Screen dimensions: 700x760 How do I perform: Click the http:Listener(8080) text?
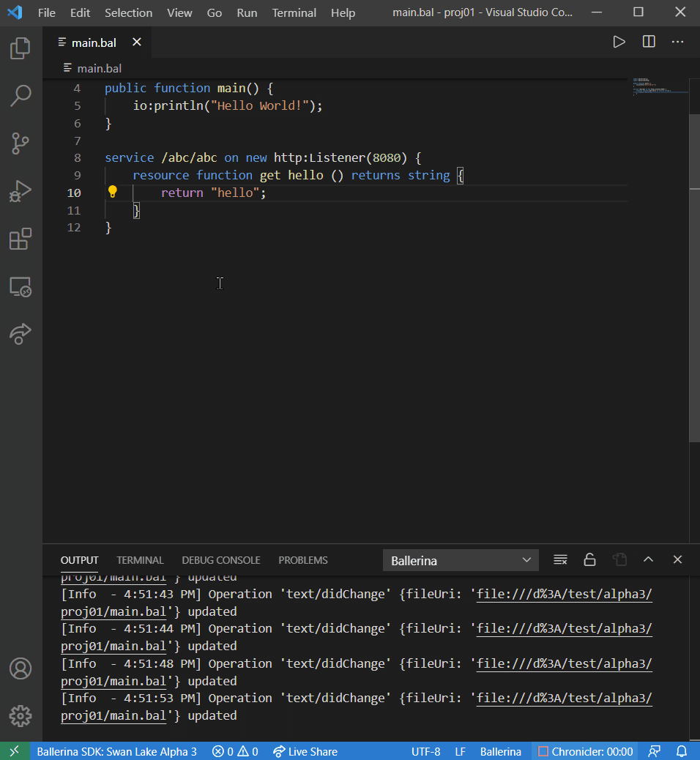[x=340, y=158]
